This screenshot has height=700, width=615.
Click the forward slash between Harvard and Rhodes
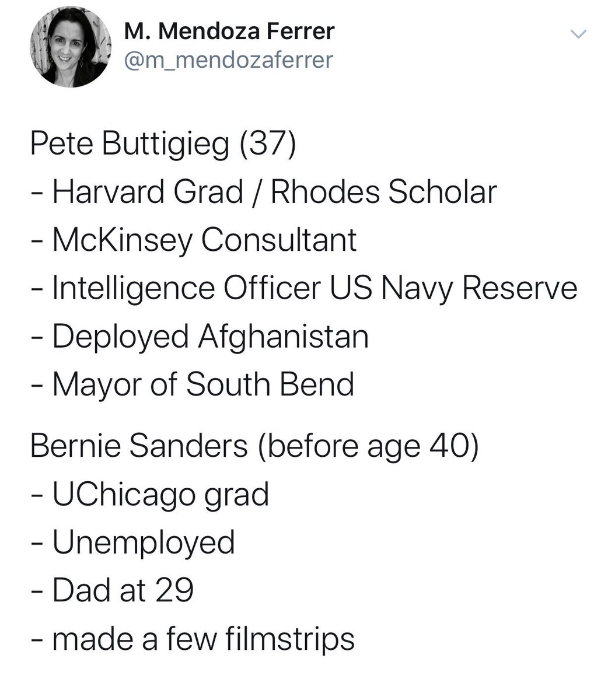257,192
